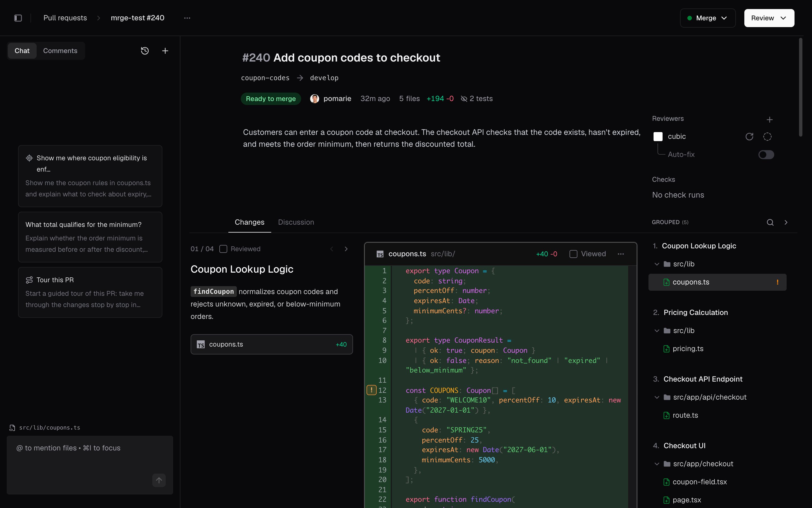This screenshot has height=508, width=812.
Task: Collapse the src/app/api/checkout folder
Action: pyautogui.click(x=657, y=397)
